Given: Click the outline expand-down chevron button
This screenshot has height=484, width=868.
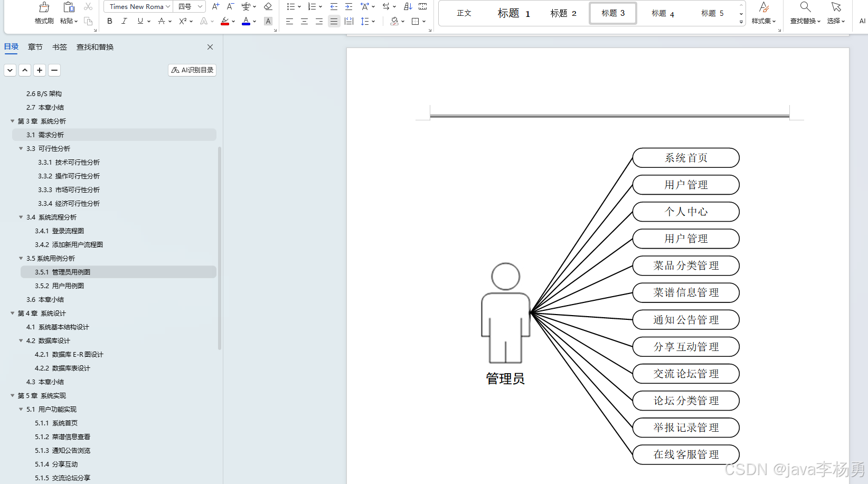Looking at the screenshot, I should 10,70.
